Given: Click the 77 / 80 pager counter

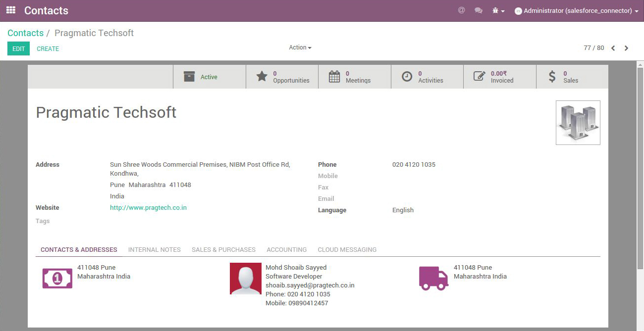Looking at the screenshot, I should [594, 48].
